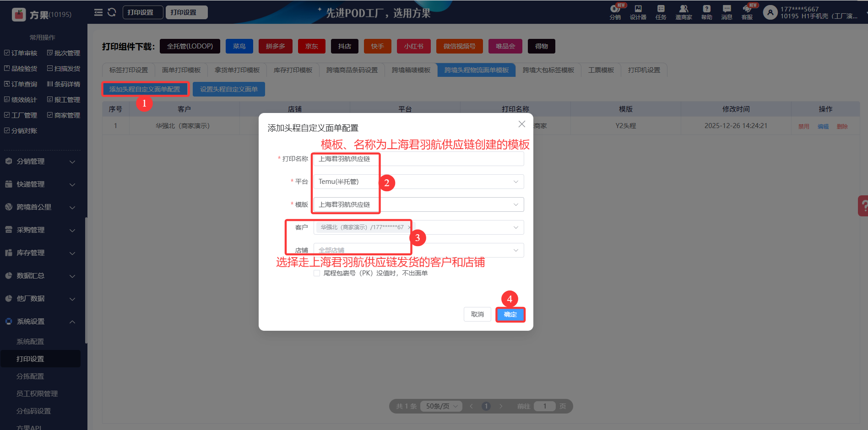Switch to the 跨境箱唛模板 tab
Screen dimensions: 868x430
tap(411, 70)
